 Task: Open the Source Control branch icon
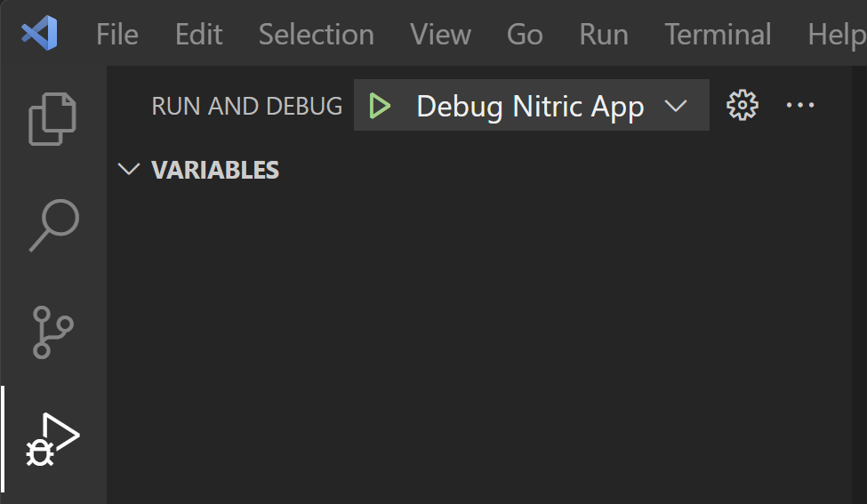pos(52,332)
